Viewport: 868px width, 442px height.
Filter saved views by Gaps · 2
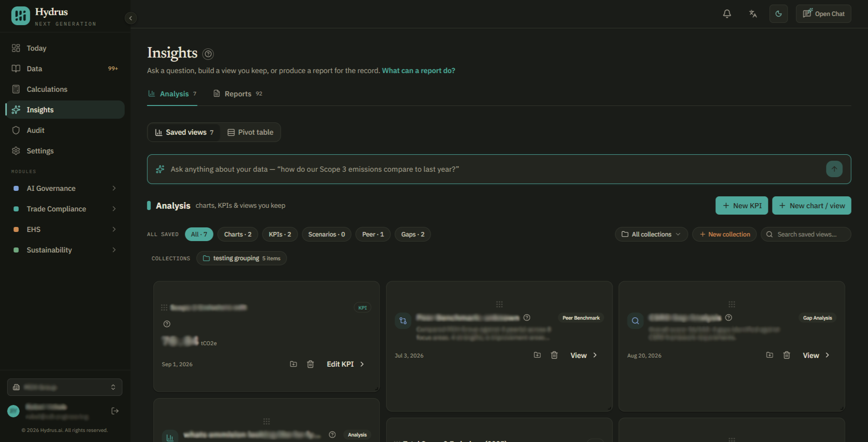click(x=413, y=234)
